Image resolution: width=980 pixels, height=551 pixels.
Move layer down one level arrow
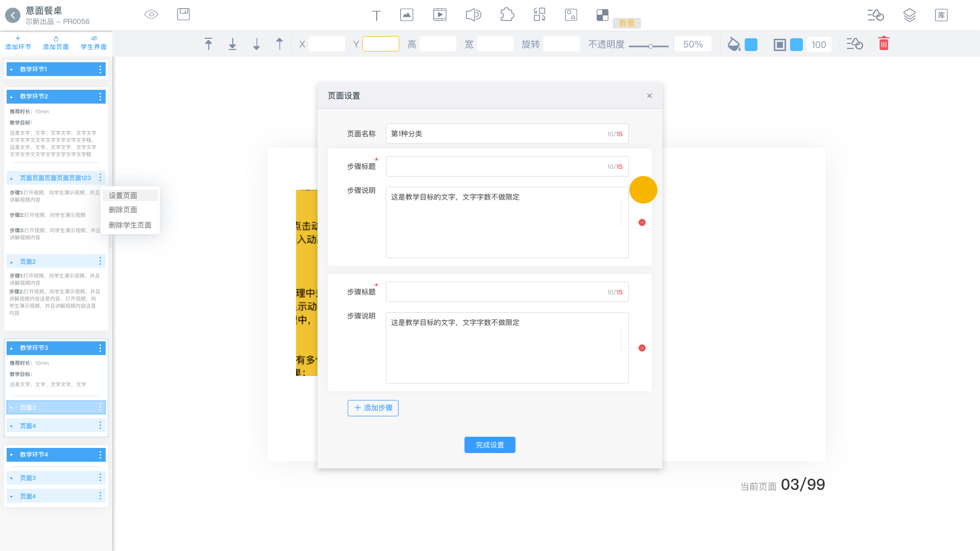point(256,44)
